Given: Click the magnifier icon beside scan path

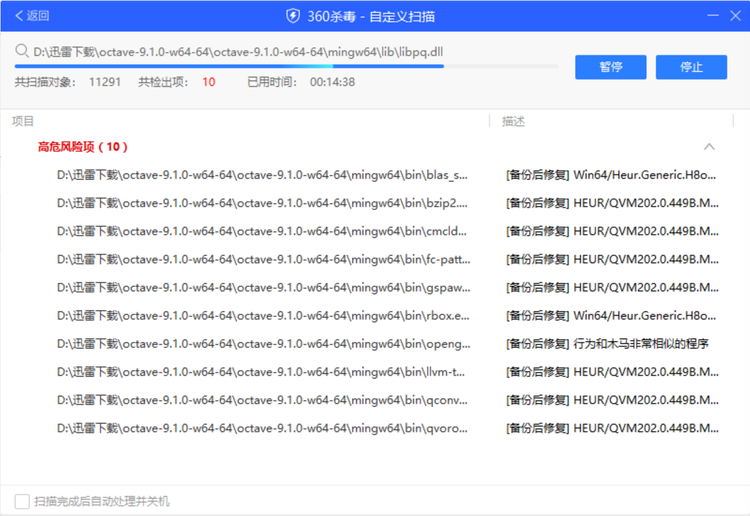Looking at the screenshot, I should point(22,51).
